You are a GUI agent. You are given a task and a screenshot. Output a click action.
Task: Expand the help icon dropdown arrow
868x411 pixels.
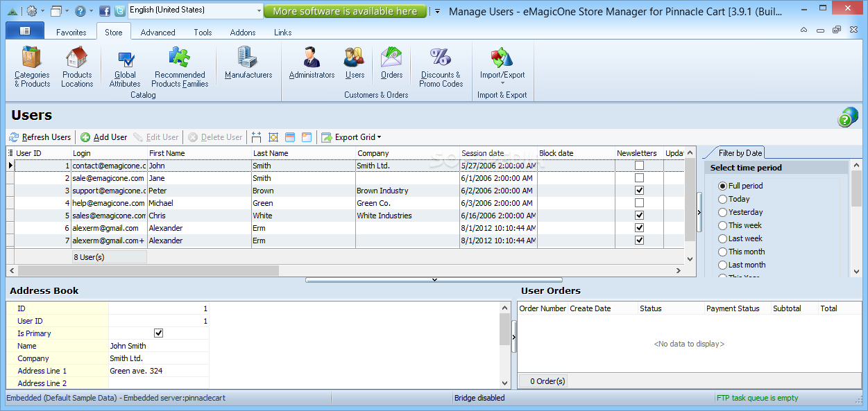(x=92, y=11)
